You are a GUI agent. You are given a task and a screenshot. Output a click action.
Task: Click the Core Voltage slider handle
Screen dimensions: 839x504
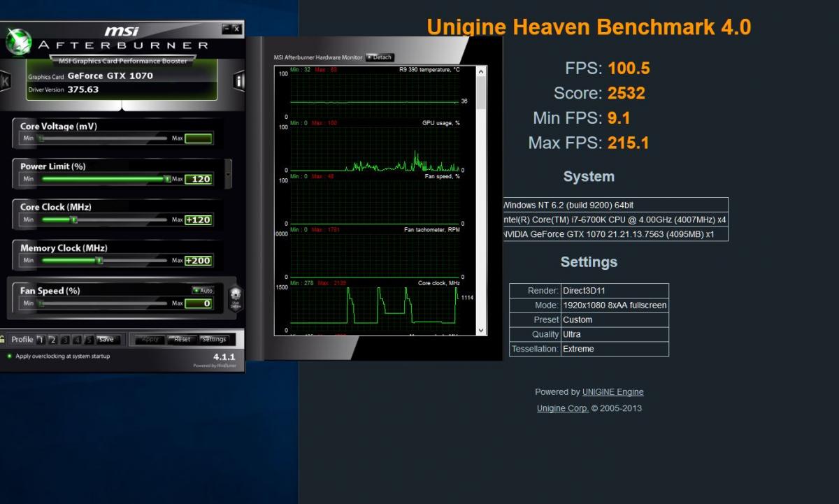(40, 138)
